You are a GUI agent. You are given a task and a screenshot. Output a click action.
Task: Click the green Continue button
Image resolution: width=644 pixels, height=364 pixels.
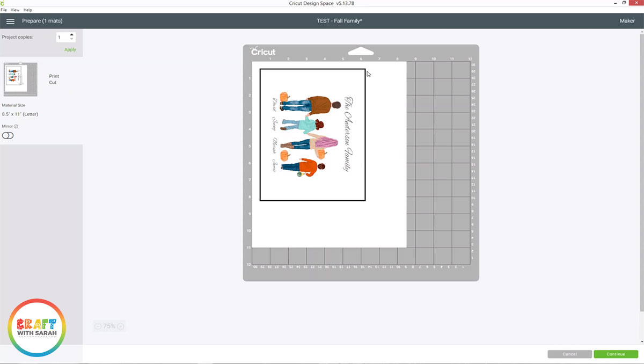point(616,354)
